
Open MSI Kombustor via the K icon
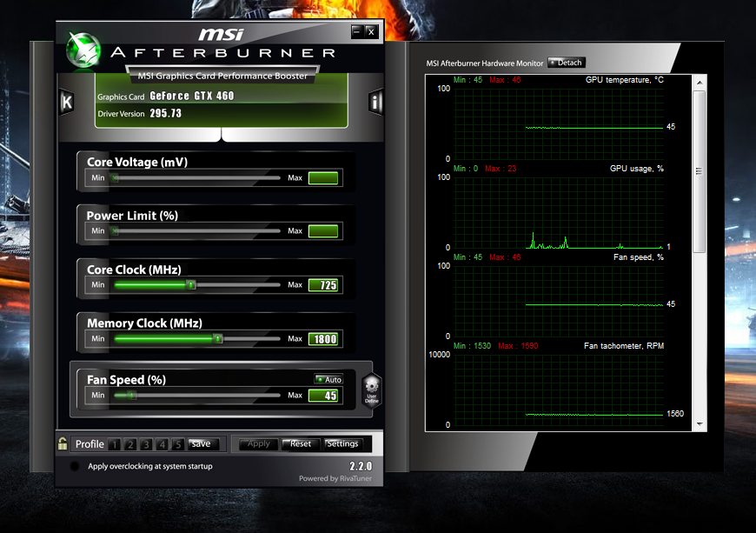pos(67,103)
